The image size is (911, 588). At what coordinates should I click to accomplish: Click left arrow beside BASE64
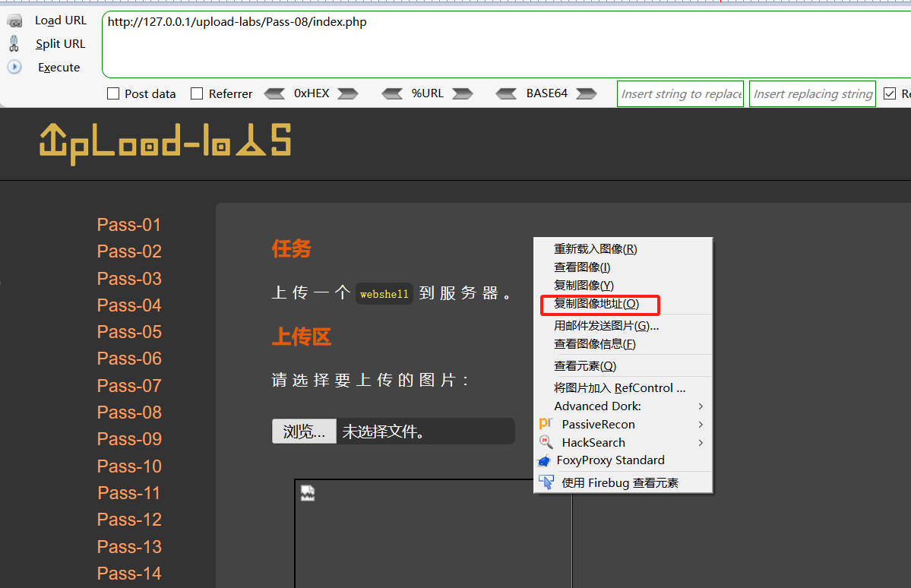[506, 93]
